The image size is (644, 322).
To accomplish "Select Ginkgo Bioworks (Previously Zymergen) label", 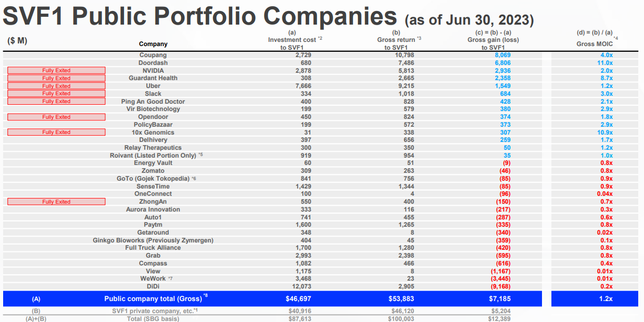I will click(x=153, y=240).
